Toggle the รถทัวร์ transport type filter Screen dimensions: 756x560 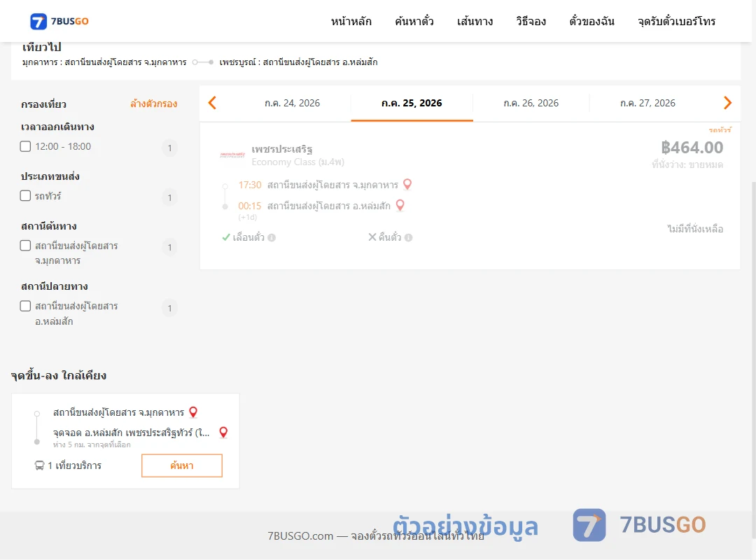(26, 196)
